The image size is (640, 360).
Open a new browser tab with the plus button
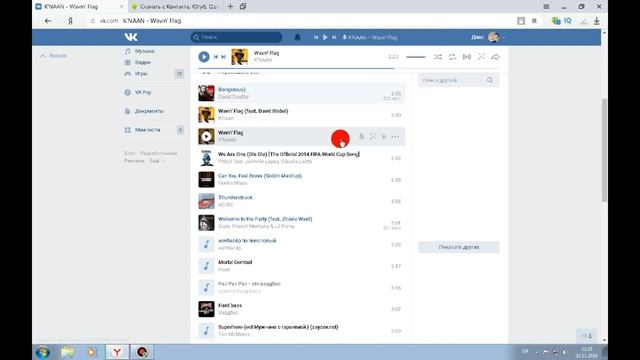tap(230, 7)
